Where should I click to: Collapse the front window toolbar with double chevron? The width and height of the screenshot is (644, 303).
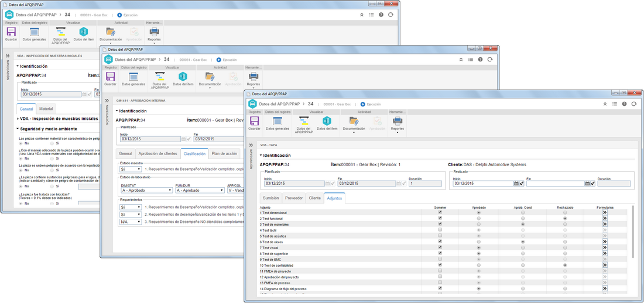605,104
